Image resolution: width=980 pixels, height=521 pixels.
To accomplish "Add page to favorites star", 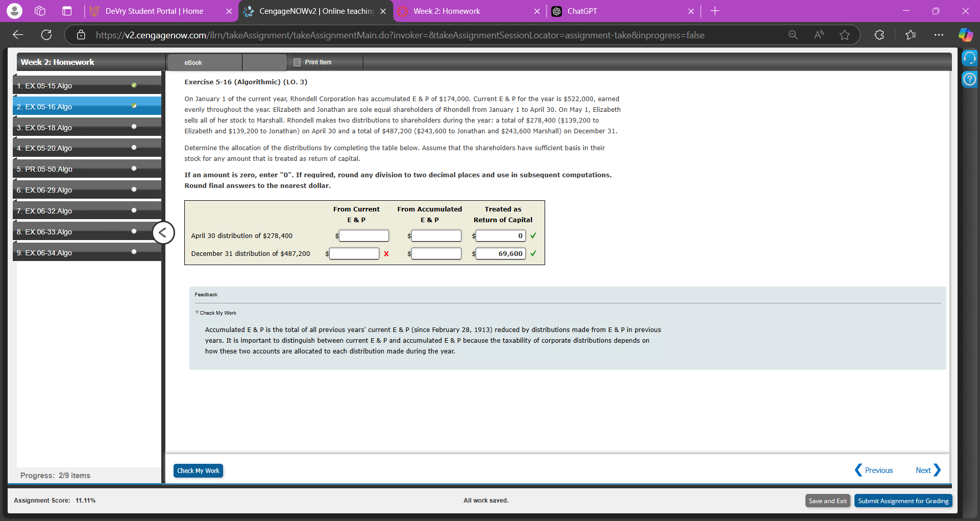I will [845, 35].
